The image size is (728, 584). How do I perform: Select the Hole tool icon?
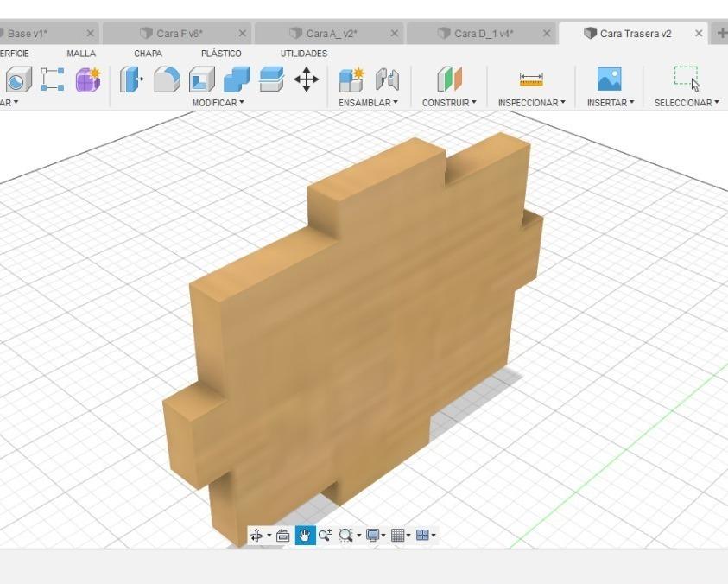(19, 79)
